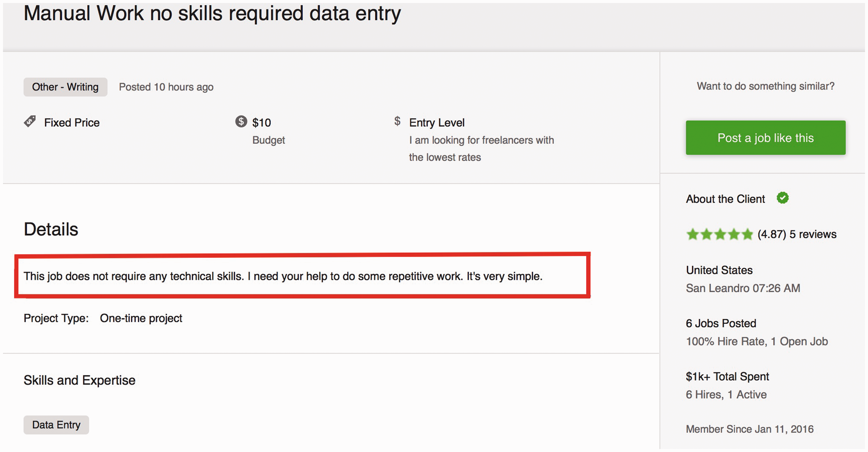Click the 6 Jobs Posted label
This screenshot has height=452, width=868.
(721, 323)
